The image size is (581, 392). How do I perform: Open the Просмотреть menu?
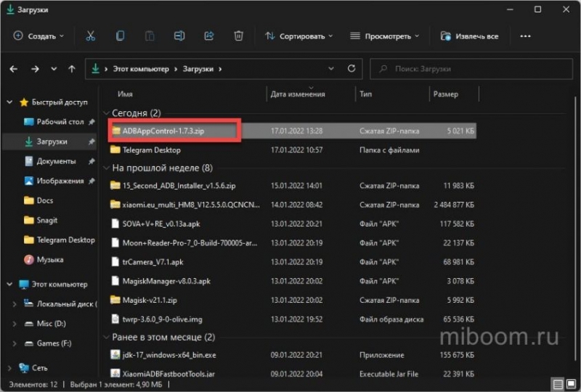385,36
